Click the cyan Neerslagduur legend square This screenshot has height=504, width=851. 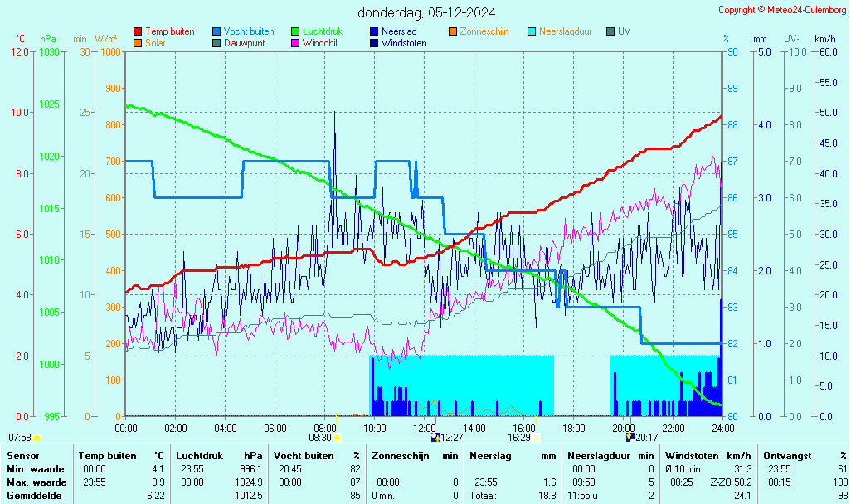pyautogui.click(x=532, y=31)
